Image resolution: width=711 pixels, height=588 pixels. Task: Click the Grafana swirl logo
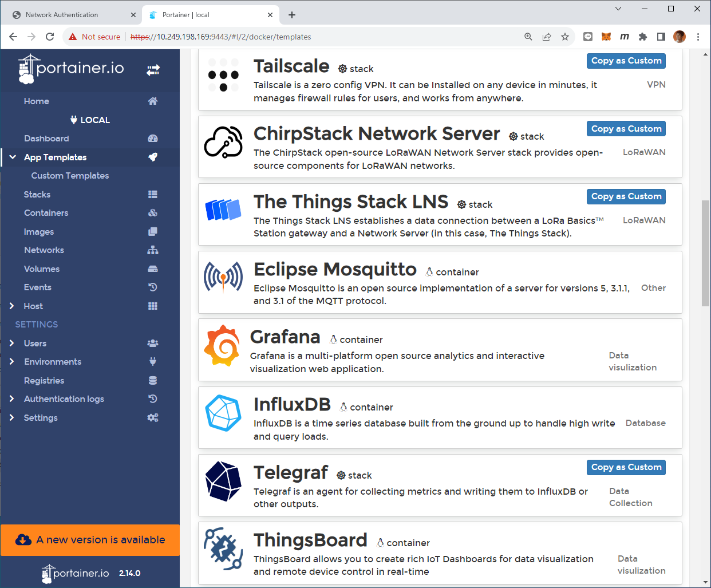coord(222,345)
